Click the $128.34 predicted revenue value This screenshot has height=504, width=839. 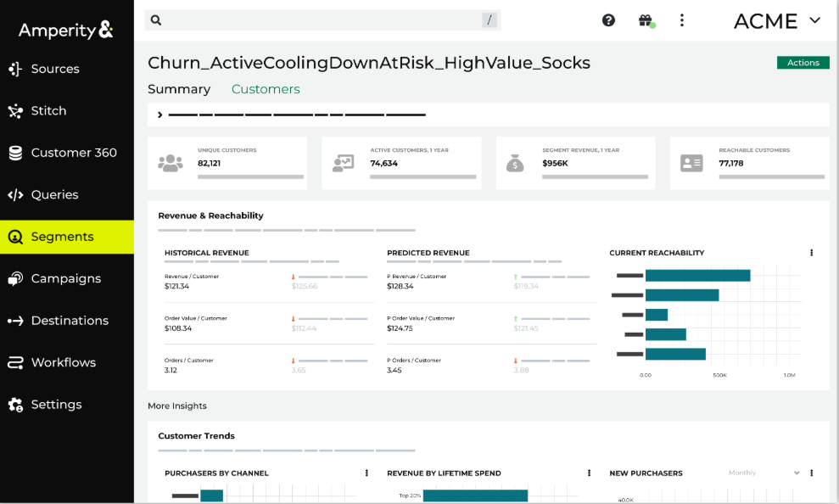(400, 286)
